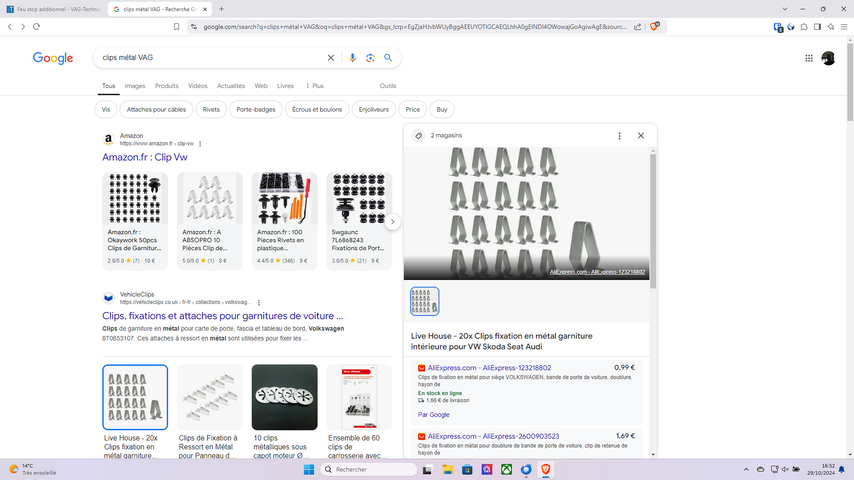Switch to the Feu stop additionnel browser tab
The image size is (854, 480).
[x=53, y=9]
